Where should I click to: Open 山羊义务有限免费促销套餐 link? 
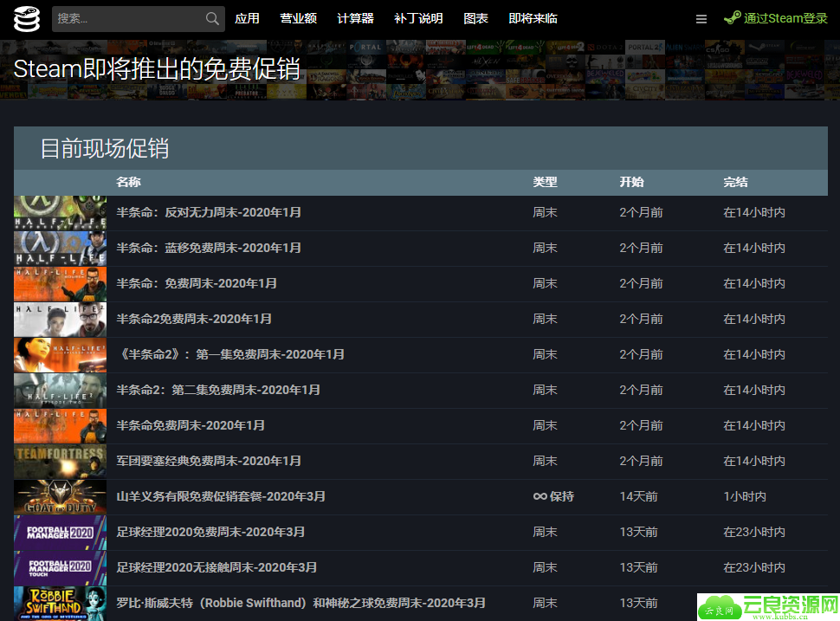[x=221, y=496]
